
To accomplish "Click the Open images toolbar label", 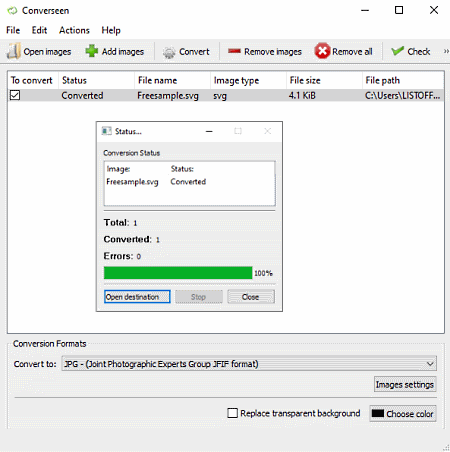I will (x=47, y=52).
